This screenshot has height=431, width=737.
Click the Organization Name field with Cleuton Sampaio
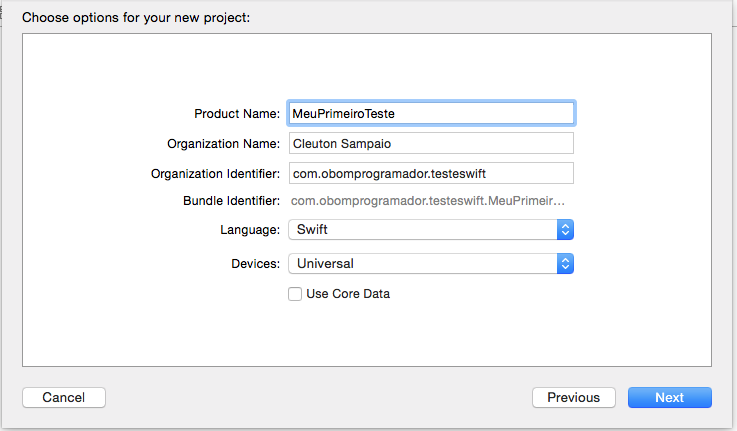click(431, 143)
